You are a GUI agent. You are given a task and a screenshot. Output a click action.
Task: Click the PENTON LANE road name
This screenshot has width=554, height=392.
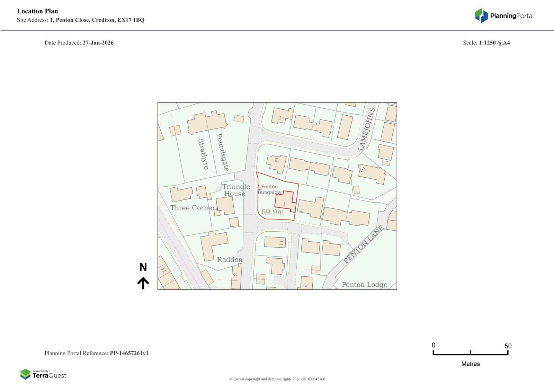(364, 244)
